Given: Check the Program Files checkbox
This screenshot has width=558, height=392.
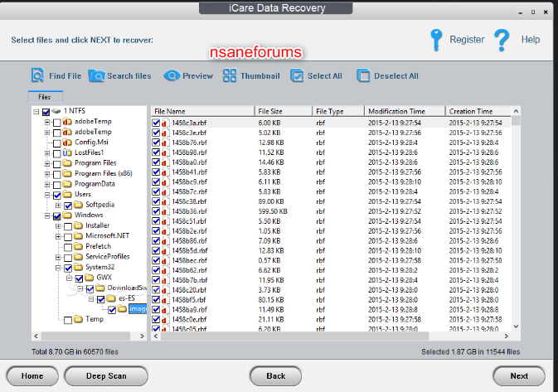Looking at the screenshot, I should pyautogui.click(x=57, y=164).
